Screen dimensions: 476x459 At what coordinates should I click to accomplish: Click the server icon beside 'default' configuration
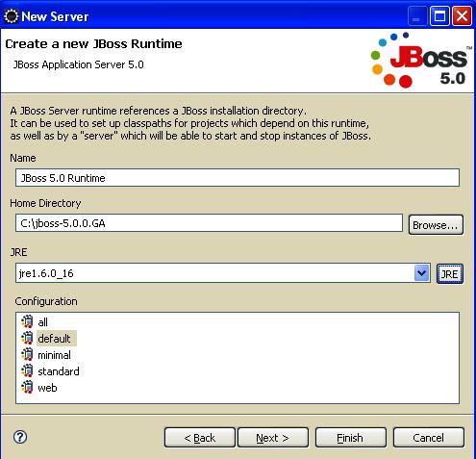[x=27, y=338]
